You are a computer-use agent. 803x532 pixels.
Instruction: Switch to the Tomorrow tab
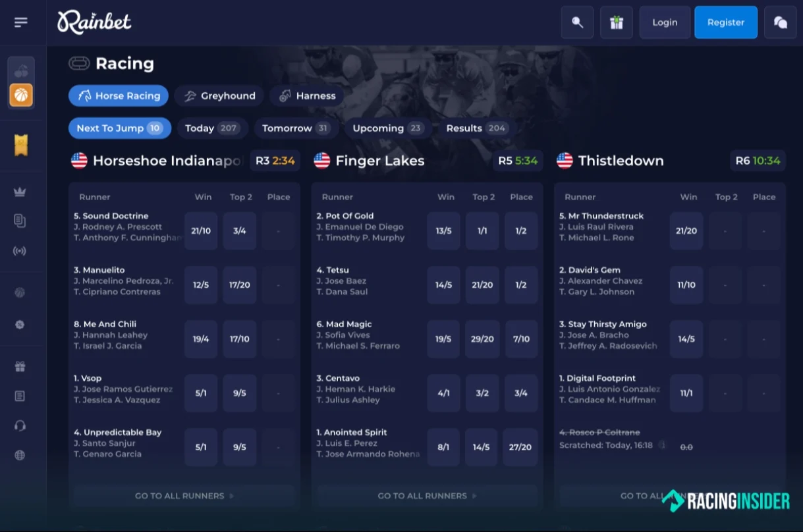[x=296, y=128]
